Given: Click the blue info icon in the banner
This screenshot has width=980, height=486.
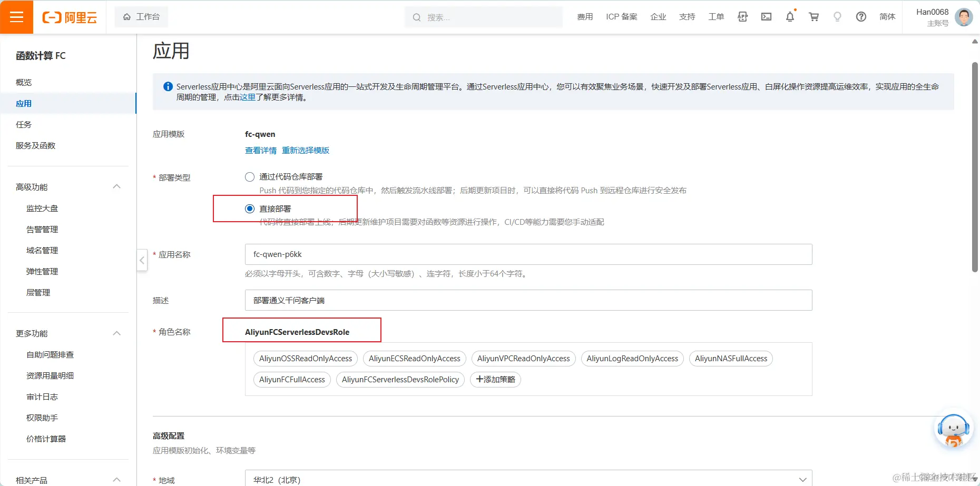Looking at the screenshot, I should 168,86.
